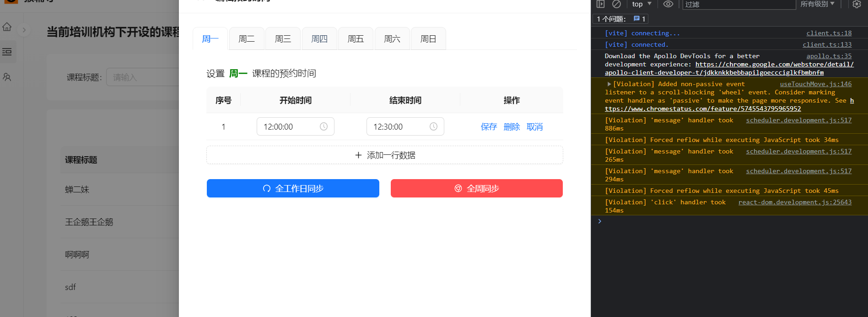Image resolution: width=868 pixels, height=317 pixels.
Task: Click 添加一行数据 to add a row
Action: pyautogui.click(x=385, y=155)
